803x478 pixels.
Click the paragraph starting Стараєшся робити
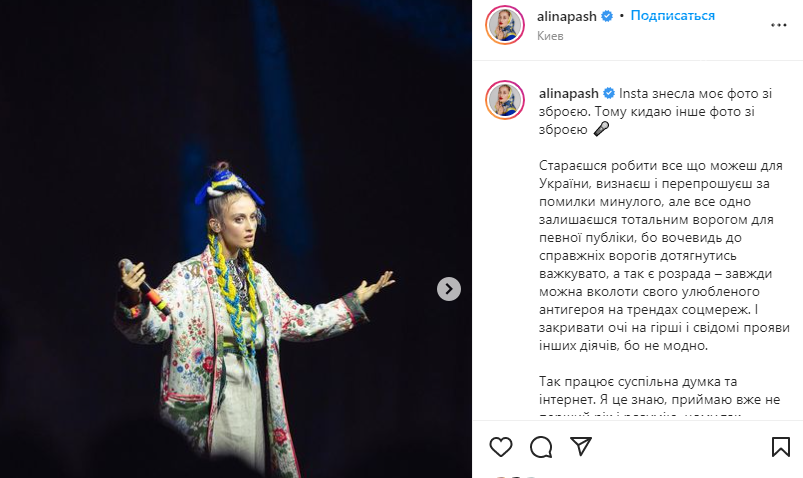click(664, 255)
